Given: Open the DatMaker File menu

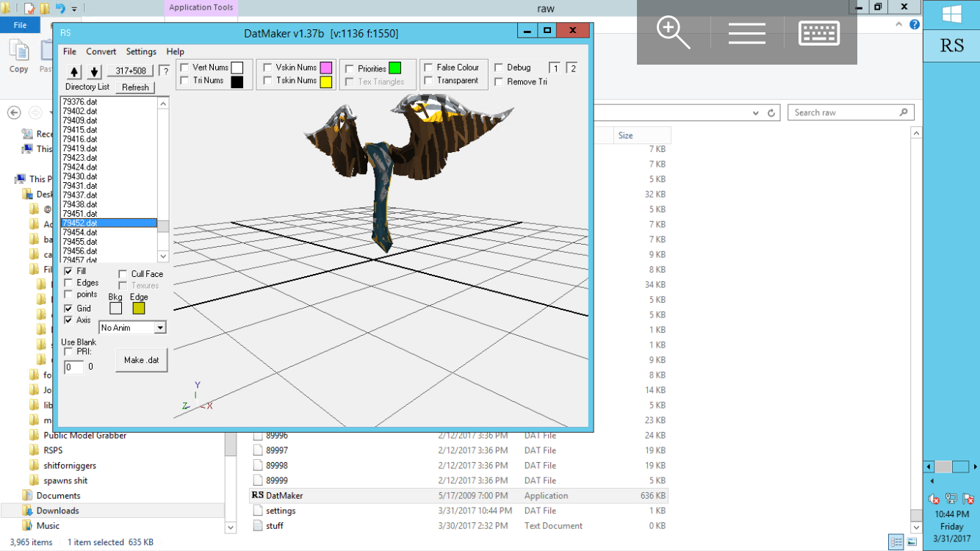Looking at the screenshot, I should 69,52.
